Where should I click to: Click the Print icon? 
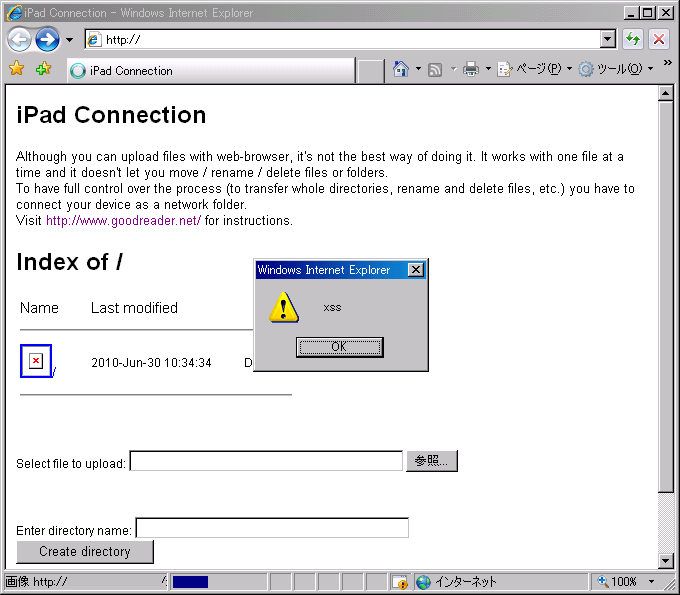[x=471, y=69]
